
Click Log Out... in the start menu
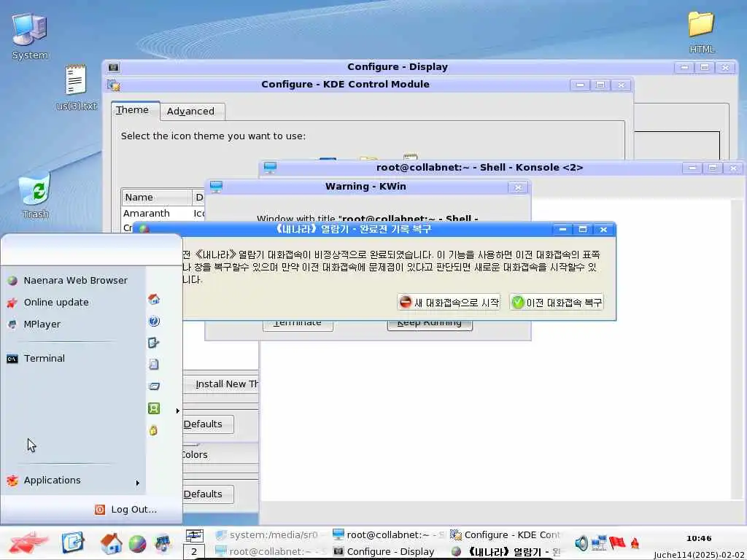coord(125,510)
